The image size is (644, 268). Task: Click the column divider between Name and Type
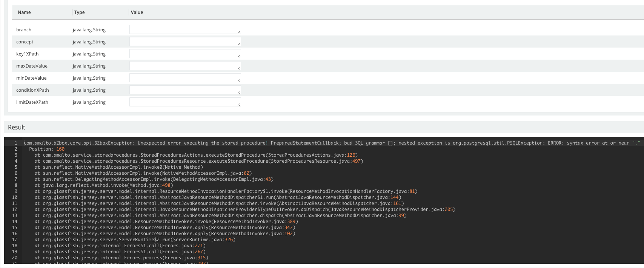[72, 12]
